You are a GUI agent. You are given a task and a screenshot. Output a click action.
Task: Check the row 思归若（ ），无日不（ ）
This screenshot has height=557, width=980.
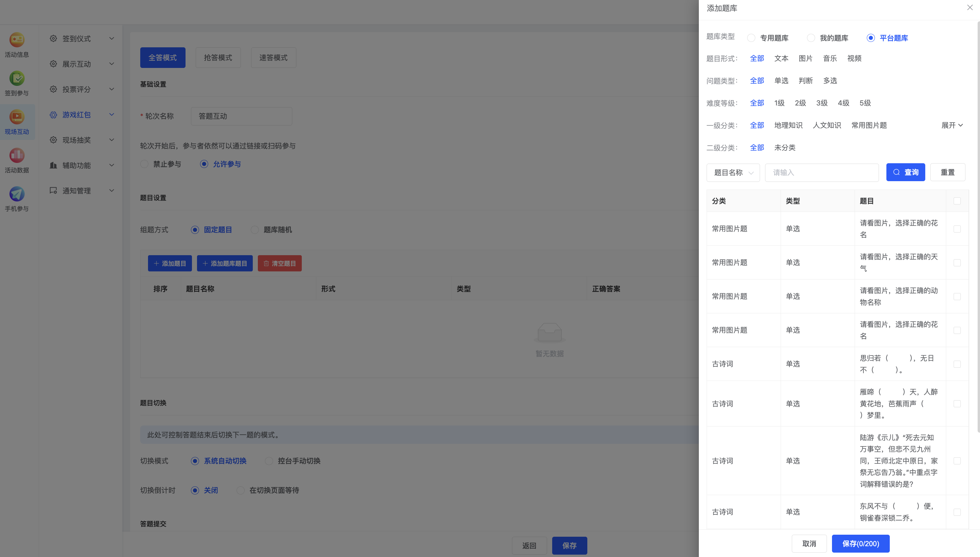pos(957,364)
